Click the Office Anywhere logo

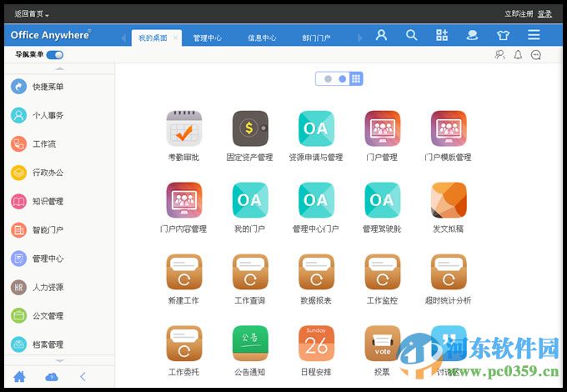point(51,35)
